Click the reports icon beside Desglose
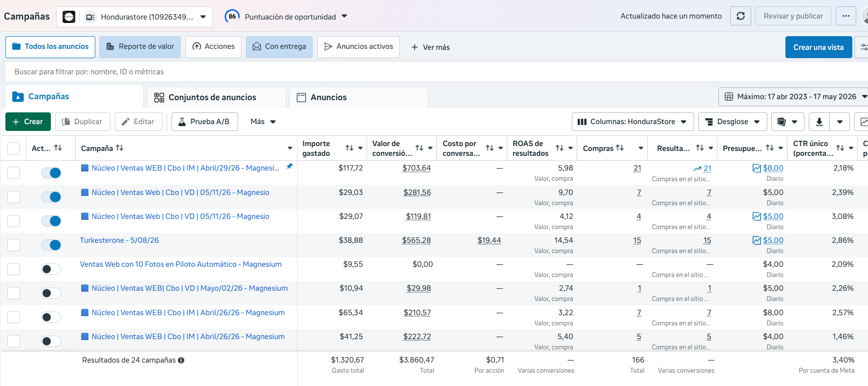The width and height of the screenshot is (868, 386). pyautogui.click(x=781, y=122)
